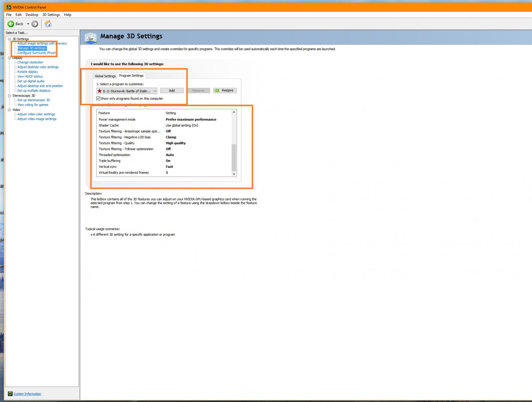Open Adjust image settings with preview
532x402 pixels.
coord(42,44)
